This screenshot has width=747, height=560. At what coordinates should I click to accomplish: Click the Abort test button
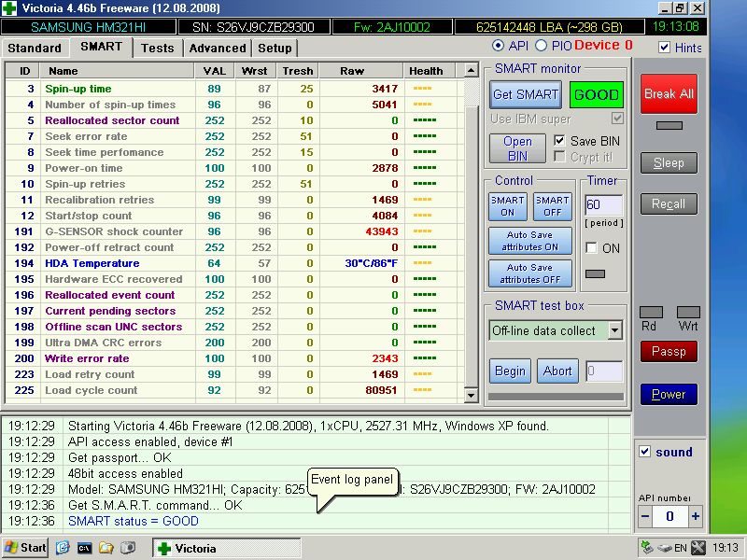557,371
